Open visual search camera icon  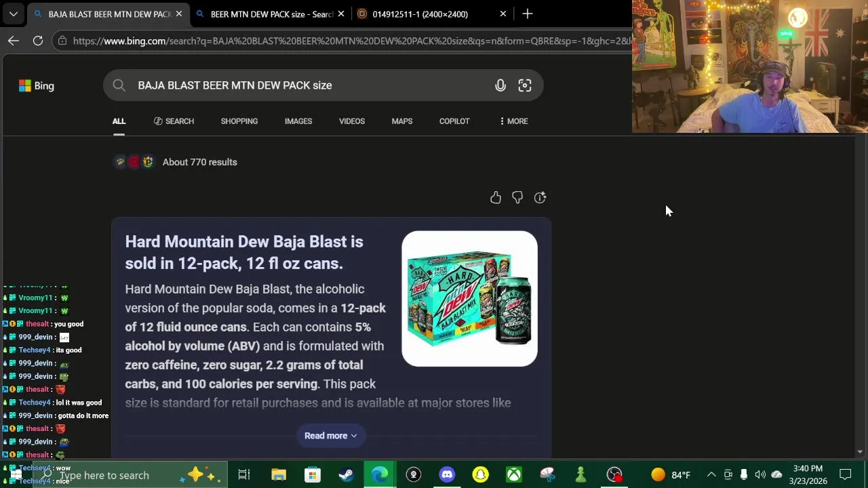pos(525,85)
